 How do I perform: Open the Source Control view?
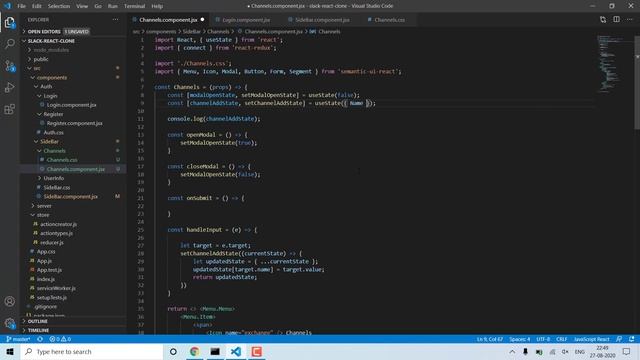(10, 66)
